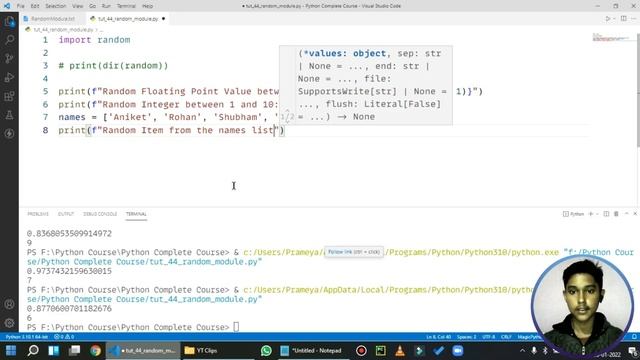Click the Spaces indentation setting
This screenshot has width=640, height=360.
[x=467, y=337]
